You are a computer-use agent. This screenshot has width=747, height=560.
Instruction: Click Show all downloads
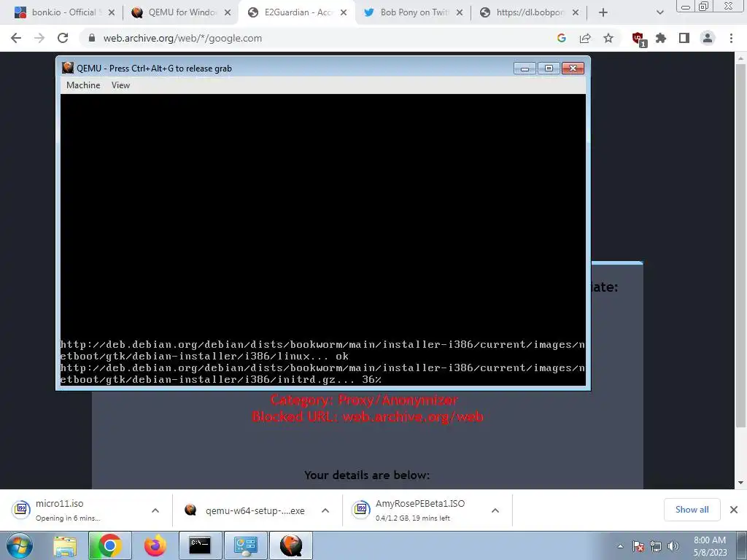pyautogui.click(x=692, y=510)
